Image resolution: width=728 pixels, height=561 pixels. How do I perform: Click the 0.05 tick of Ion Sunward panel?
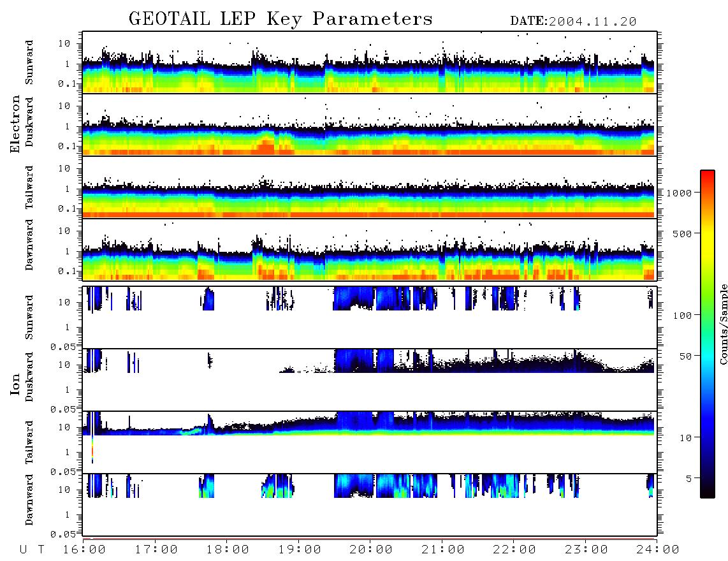pyautogui.click(x=62, y=346)
